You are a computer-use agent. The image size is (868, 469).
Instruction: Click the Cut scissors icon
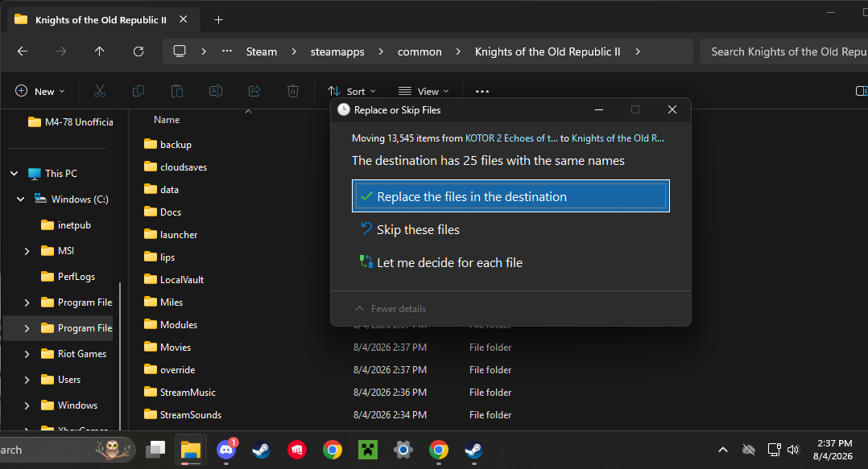[100, 91]
